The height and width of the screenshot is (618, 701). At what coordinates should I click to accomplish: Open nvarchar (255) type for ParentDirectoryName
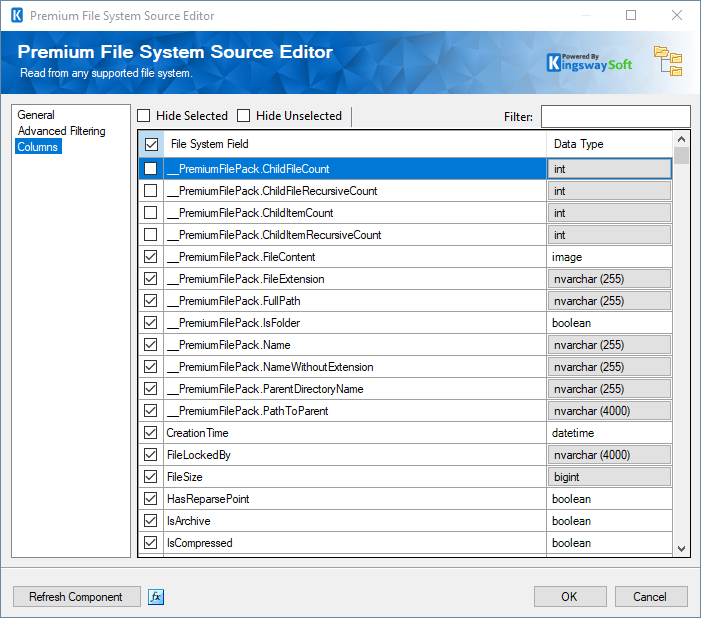pyautogui.click(x=609, y=389)
